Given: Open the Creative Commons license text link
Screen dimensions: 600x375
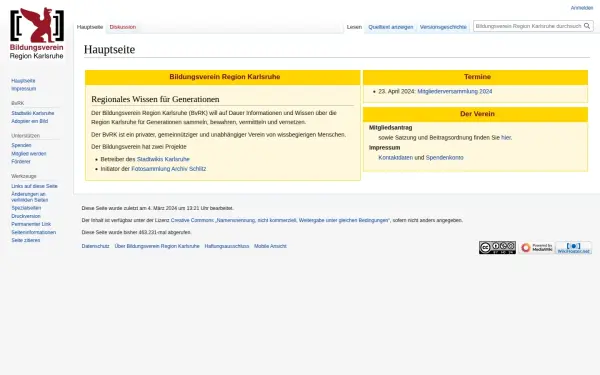Looking at the screenshot, I should (x=280, y=220).
